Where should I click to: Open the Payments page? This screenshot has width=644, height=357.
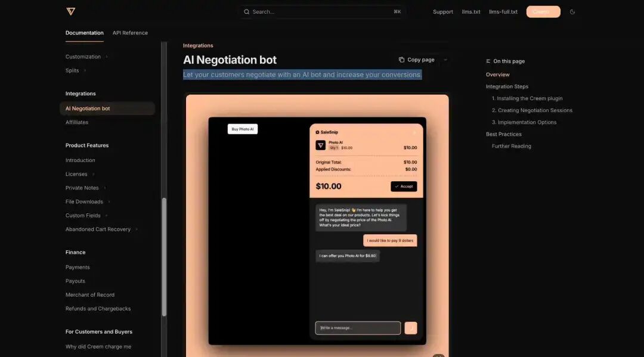[78, 267]
